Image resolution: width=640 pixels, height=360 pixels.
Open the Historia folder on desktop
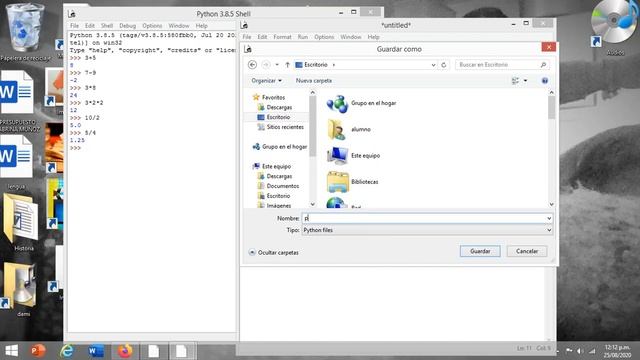pos(21,222)
